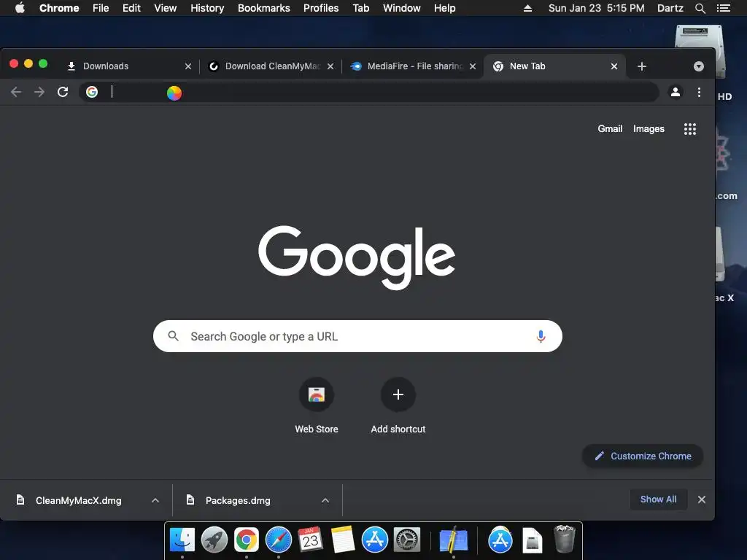Viewport: 747px width, 560px height.
Task: Click the Google icon in the address bar
Action: point(92,92)
